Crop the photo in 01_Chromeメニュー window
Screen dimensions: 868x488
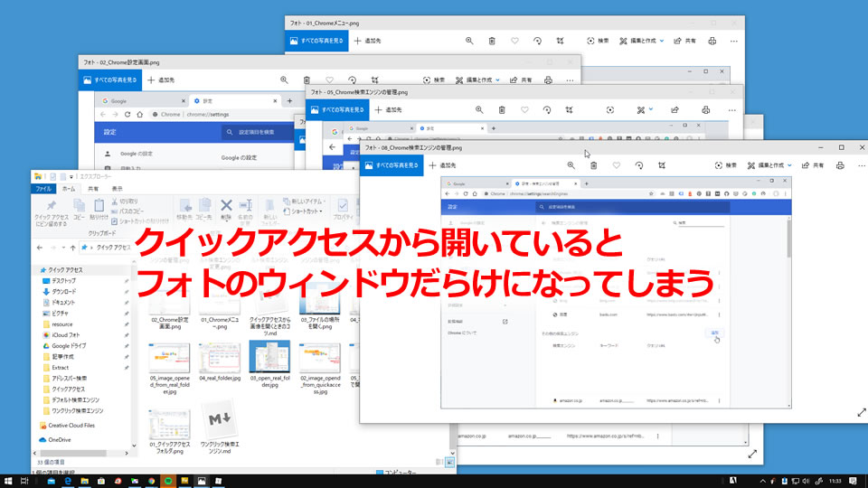tap(560, 41)
